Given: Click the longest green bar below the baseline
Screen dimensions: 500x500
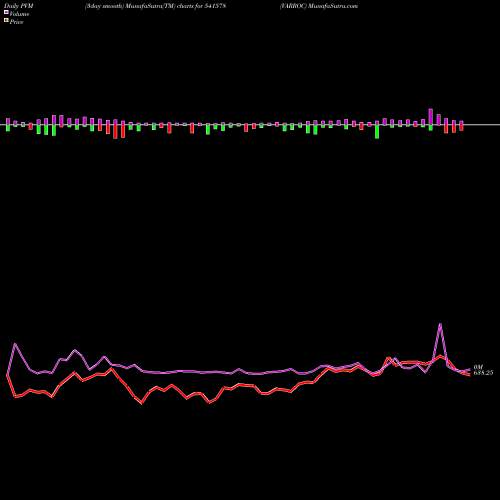Looking at the screenshot, I should pyautogui.click(x=377, y=131).
